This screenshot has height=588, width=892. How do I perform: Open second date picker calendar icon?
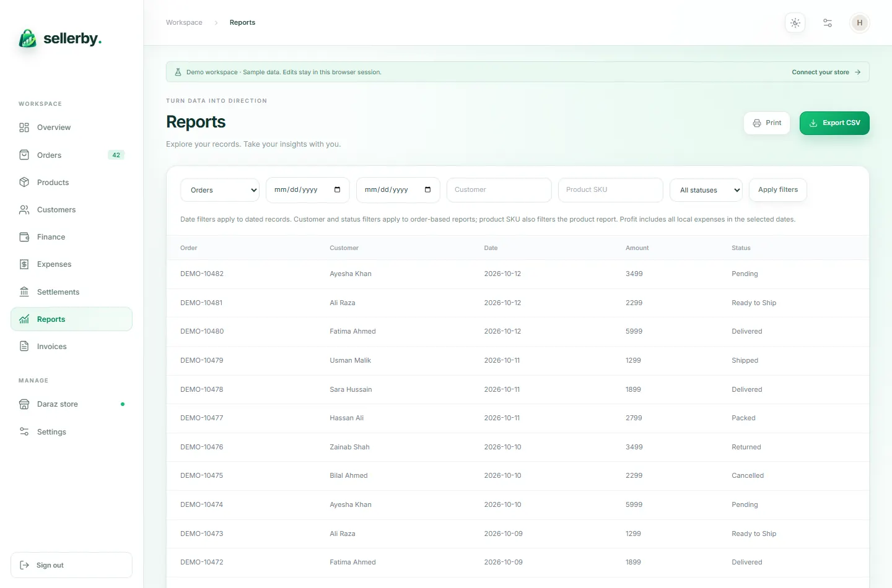(428, 190)
